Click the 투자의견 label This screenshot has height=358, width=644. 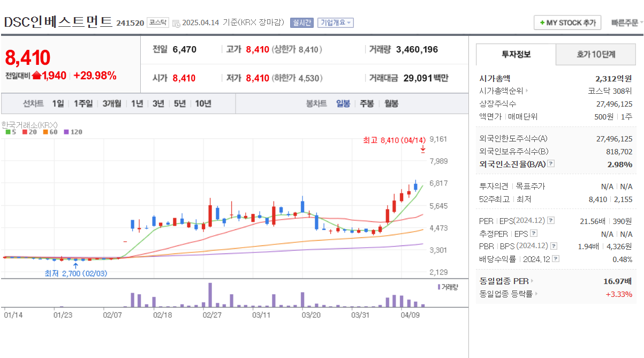tap(495, 187)
